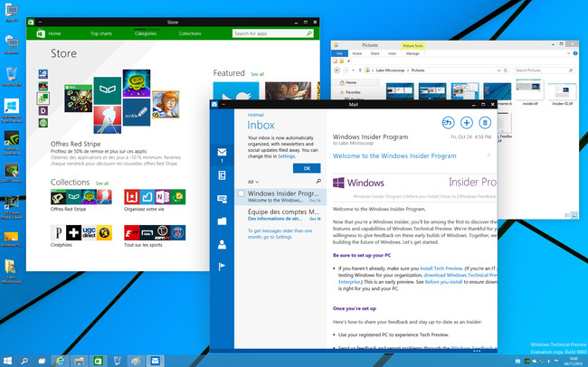Open the Start menu
This screenshot has height=367, width=588.
click(x=7, y=361)
